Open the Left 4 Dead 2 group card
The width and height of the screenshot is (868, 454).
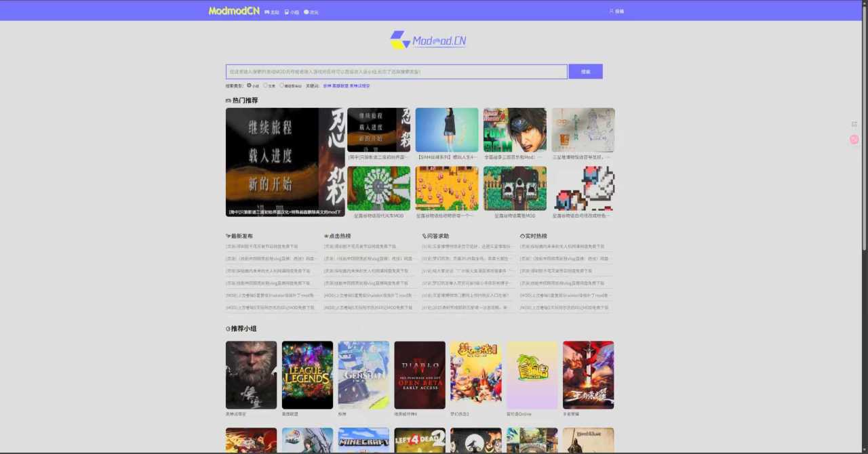(x=420, y=440)
